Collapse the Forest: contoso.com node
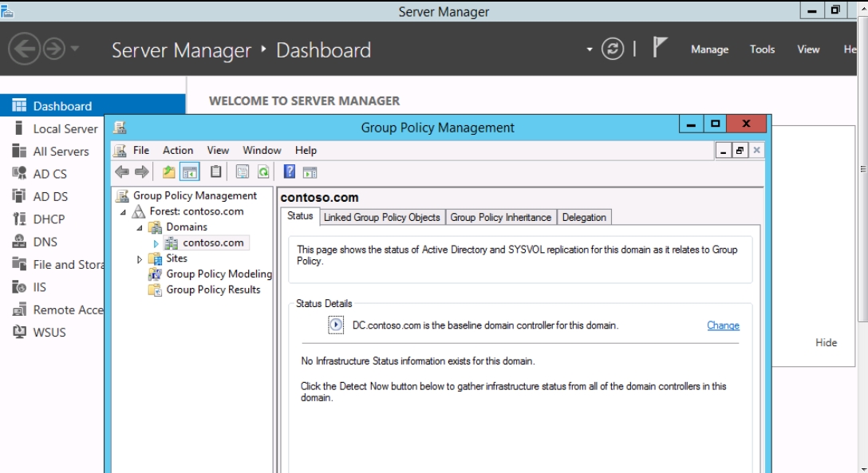Image resolution: width=868 pixels, height=473 pixels. (x=124, y=212)
